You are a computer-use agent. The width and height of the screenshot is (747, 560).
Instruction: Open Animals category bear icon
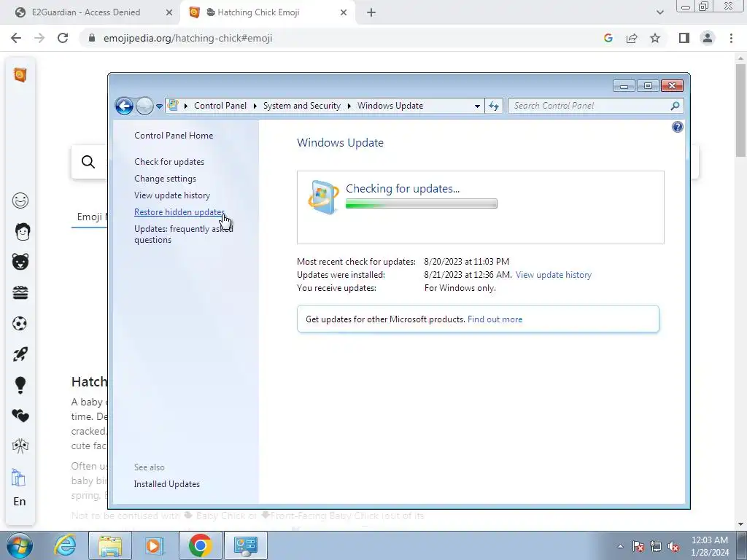tap(20, 262)
